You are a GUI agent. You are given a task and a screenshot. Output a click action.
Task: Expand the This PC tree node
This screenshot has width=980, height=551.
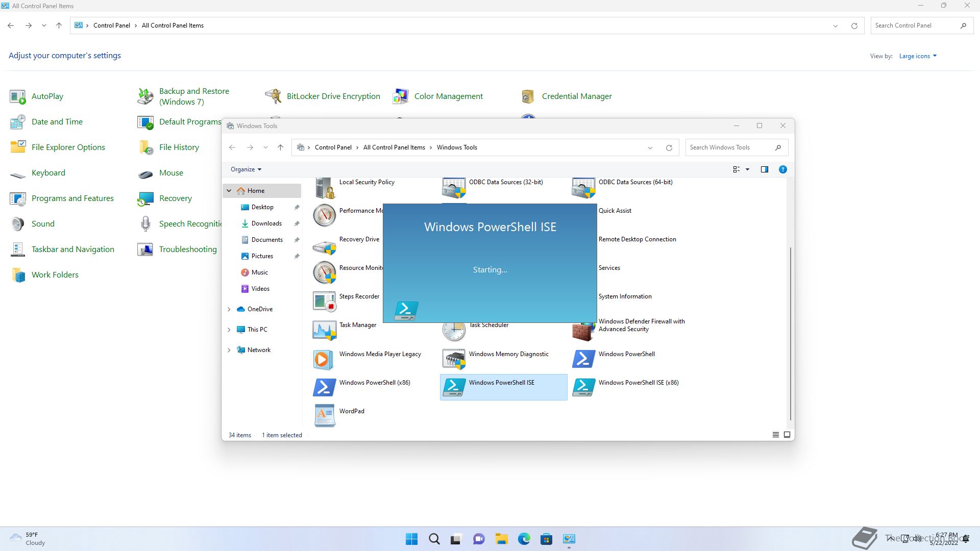point(229,330)
